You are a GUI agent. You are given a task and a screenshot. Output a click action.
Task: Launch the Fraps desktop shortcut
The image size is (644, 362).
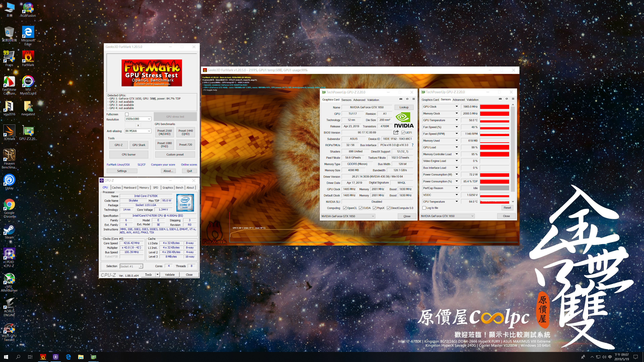pyautogui.click(x=9, y=59)
